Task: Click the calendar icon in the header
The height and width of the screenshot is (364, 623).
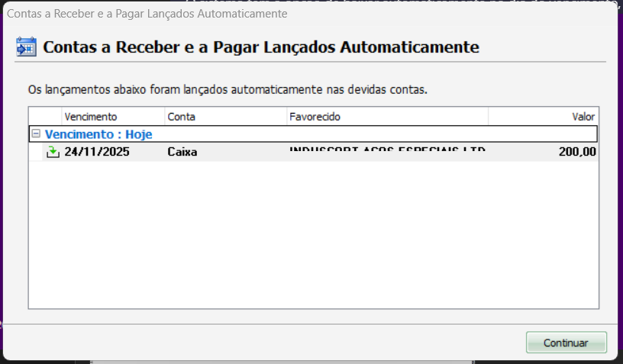Action: click(x=26, y=47)
